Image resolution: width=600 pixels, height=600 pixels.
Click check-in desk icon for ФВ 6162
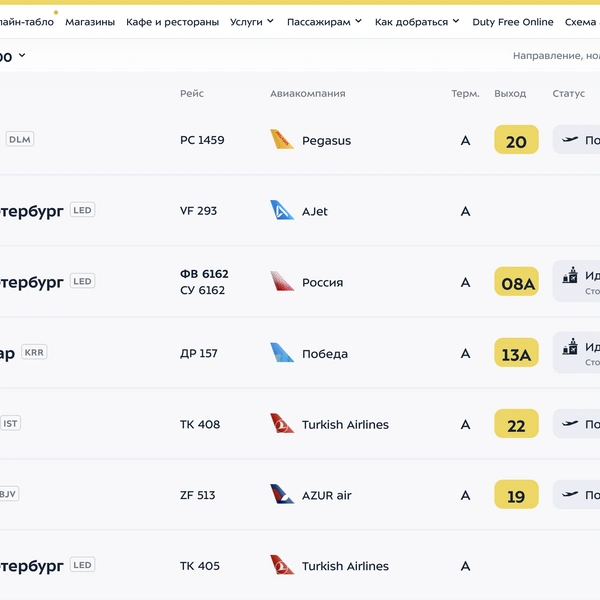(570, 275)
